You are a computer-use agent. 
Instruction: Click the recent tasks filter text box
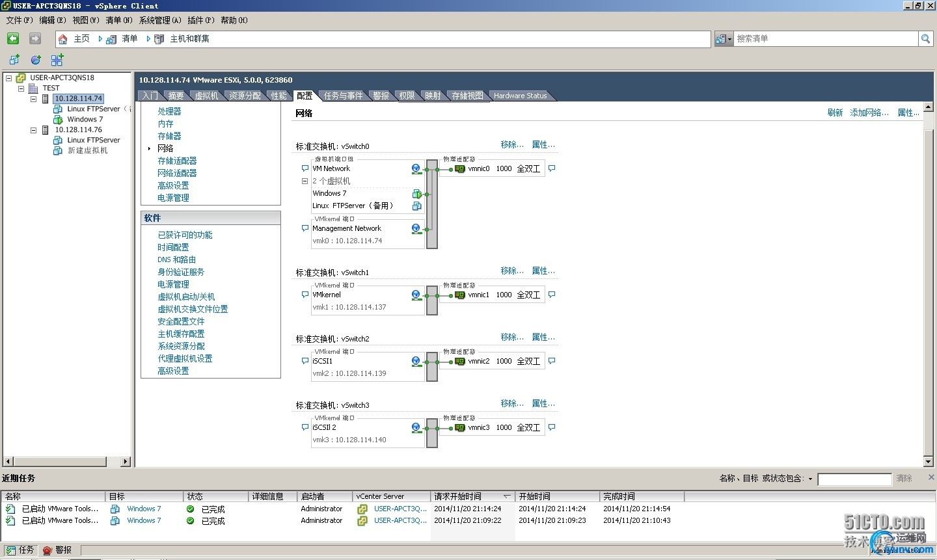[854, 479]
